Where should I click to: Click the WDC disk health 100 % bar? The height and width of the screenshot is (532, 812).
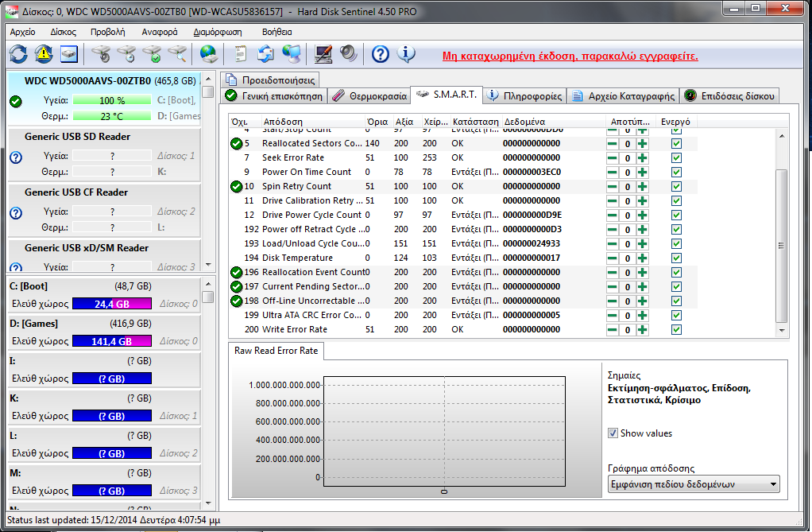[112, 100]
